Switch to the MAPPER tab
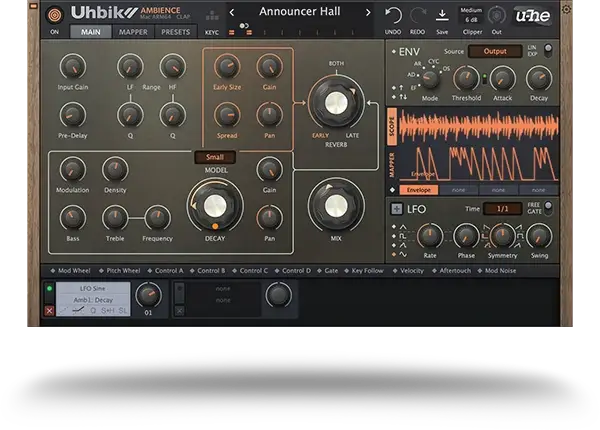 pos(133,32)
